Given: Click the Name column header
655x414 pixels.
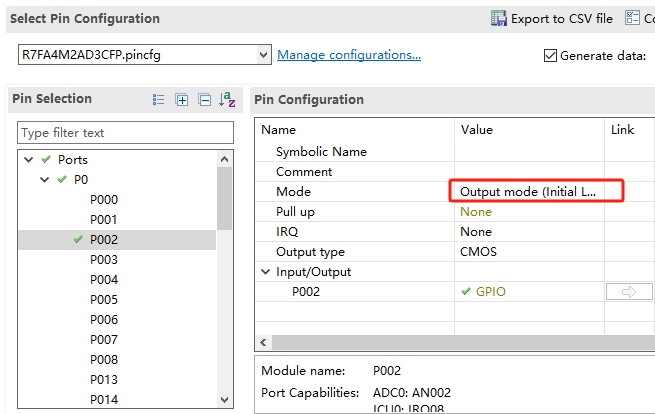Looking at the screenshot, I should (x=279, y=130).
